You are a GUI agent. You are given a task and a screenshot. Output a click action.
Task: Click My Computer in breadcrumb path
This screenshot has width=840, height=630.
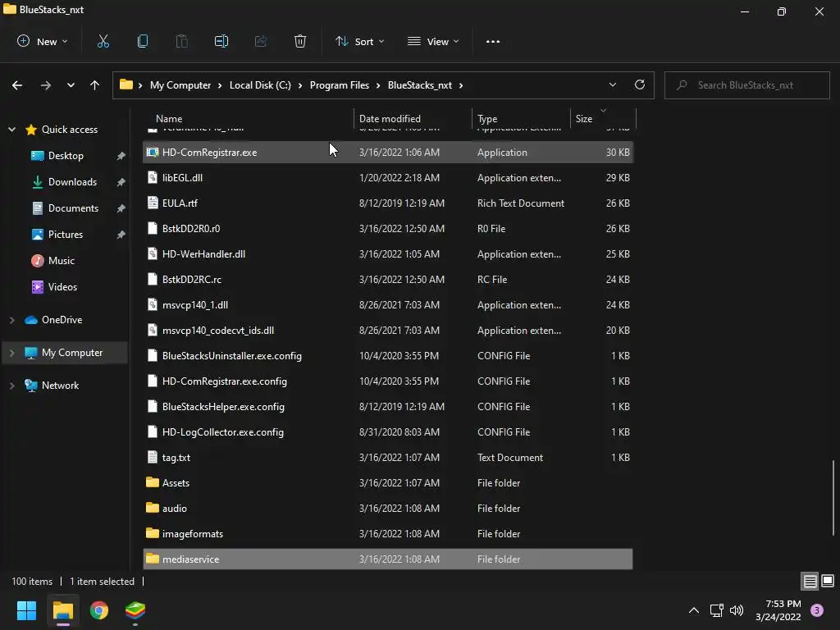coord(180,85)
